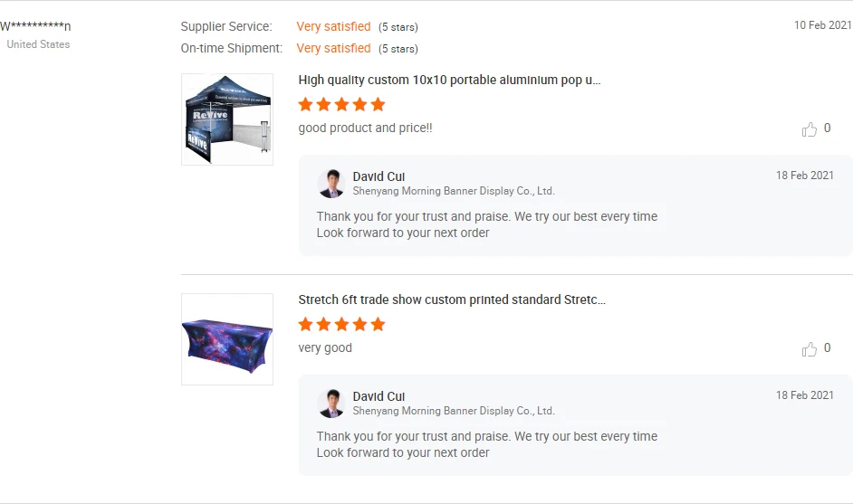Click David Cui's avatar in the first reply
Image resolution: width=853 pixels, height=504 pixels.
click(331, 183)
